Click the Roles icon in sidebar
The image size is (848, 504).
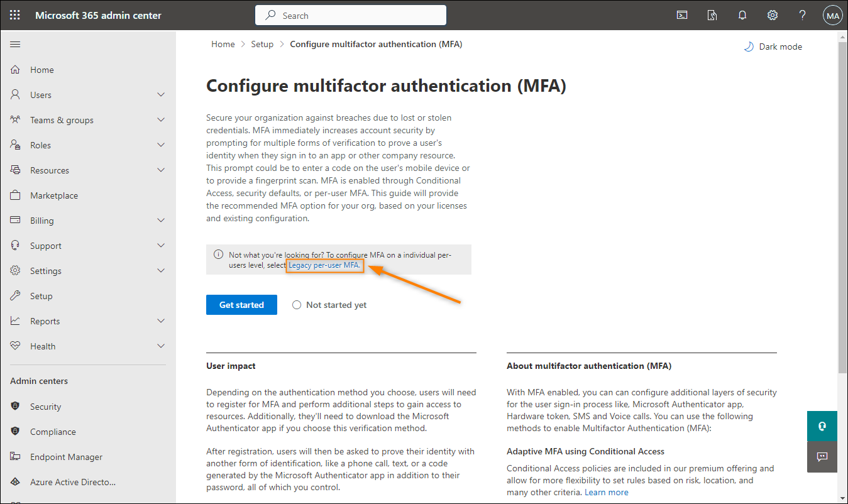point(16,145)
